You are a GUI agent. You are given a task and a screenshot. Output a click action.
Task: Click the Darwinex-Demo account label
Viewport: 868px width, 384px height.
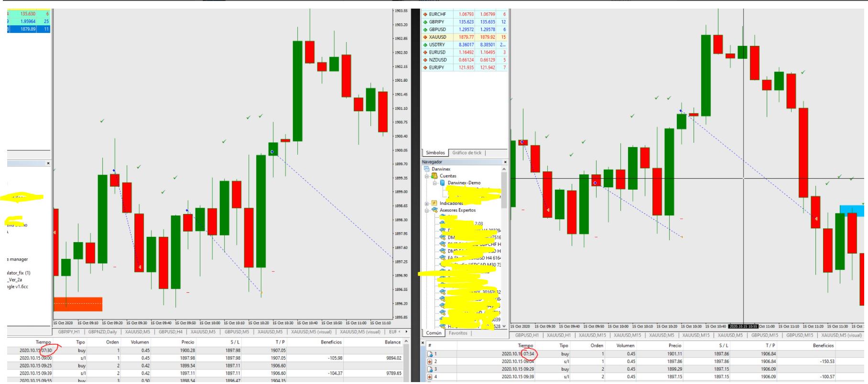(464, 183)
